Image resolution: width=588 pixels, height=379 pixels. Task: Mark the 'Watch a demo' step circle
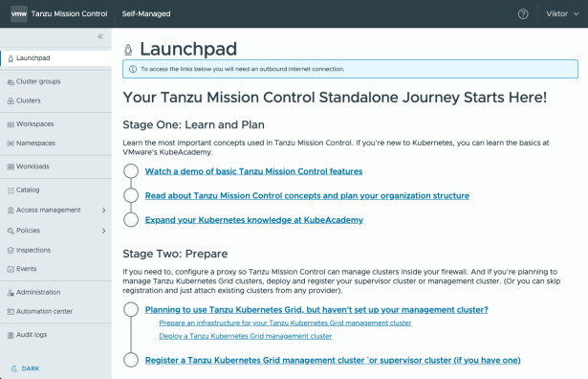click(131, 171)
